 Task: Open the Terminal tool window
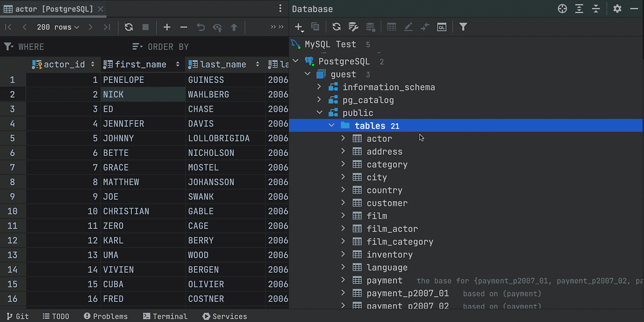coord(165,316)
